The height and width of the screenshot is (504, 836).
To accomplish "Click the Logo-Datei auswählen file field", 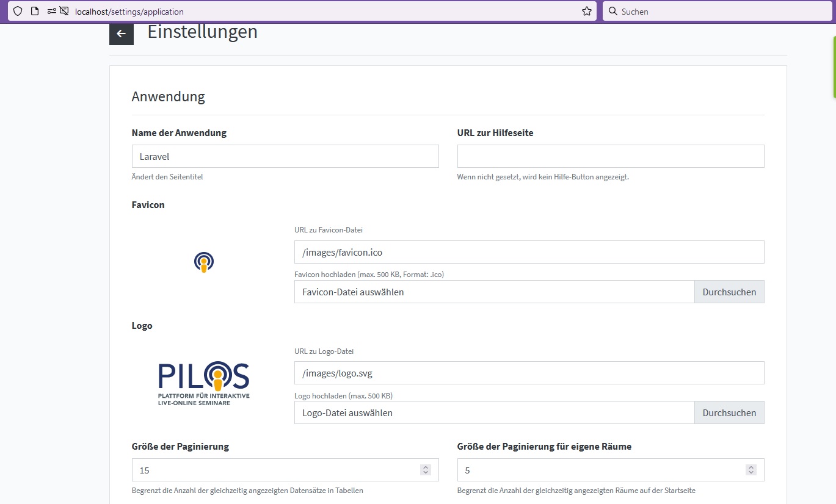I will coord(494,412).
